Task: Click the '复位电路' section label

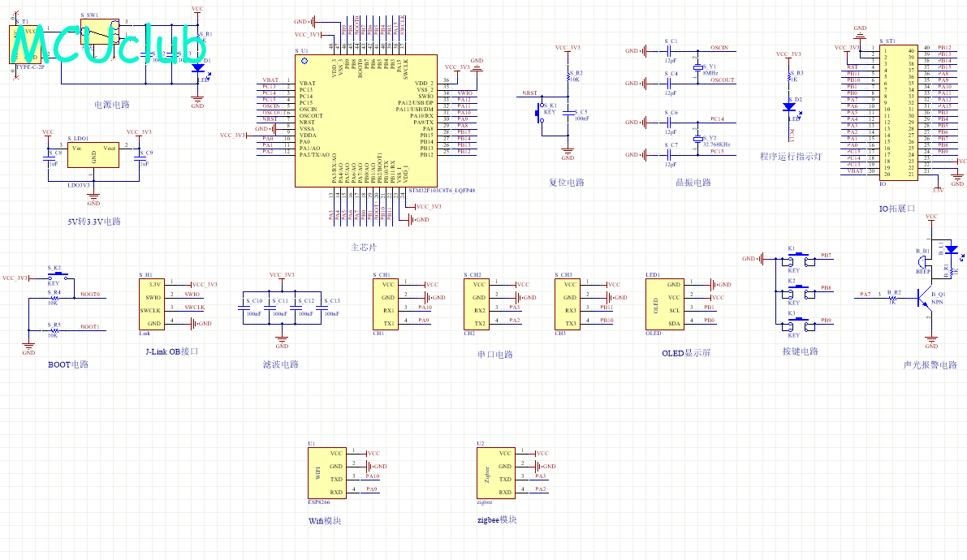Action: coord(567,183)
